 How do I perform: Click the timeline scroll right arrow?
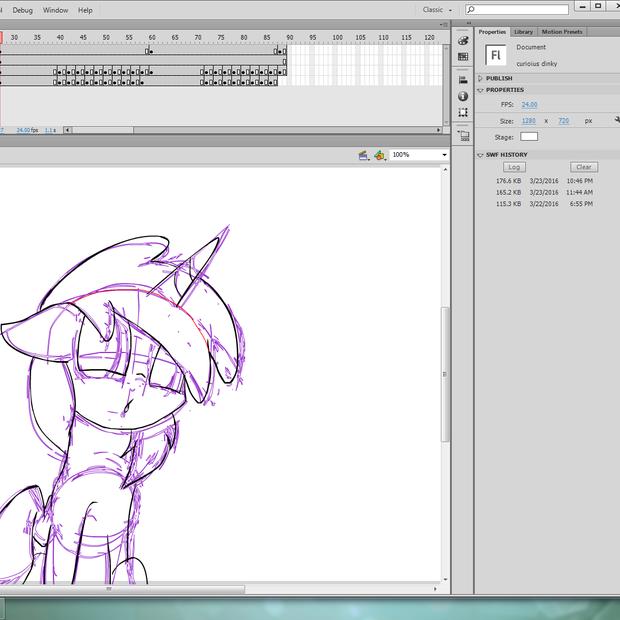(439, 130)
